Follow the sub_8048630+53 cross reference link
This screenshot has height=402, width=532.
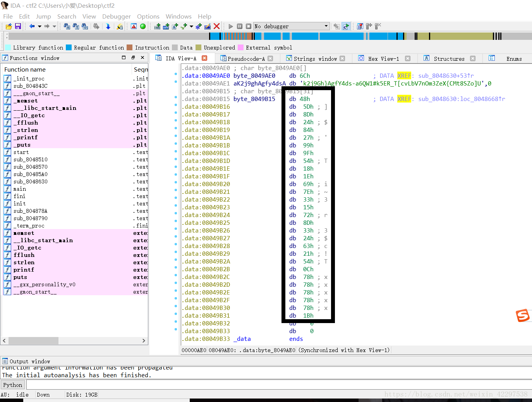click(446, 76)
